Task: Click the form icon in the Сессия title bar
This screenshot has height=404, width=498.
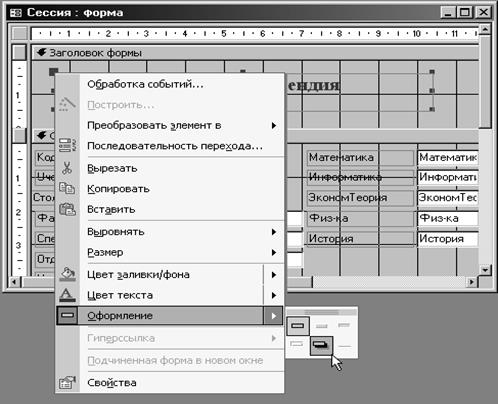Action: [16, 13]
